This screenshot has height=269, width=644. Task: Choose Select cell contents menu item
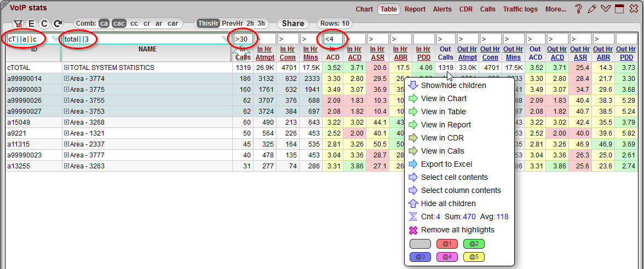(x=455, y=177)
